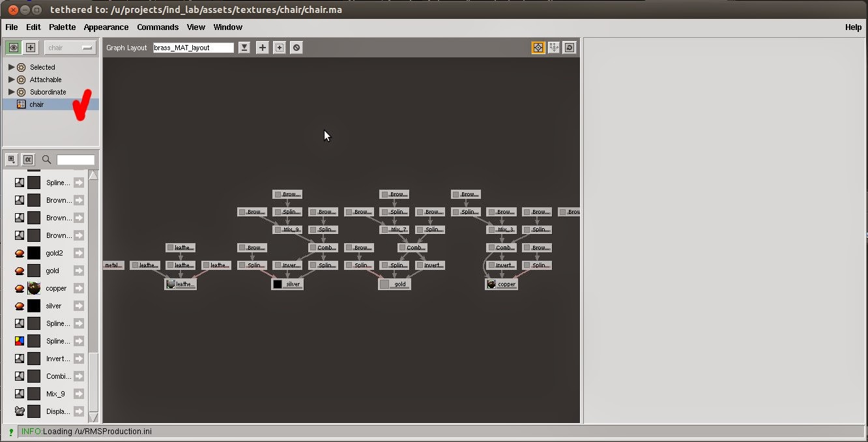Open the File menu
The width and height of the screenshot is (868, 442).
coord(12,27)
